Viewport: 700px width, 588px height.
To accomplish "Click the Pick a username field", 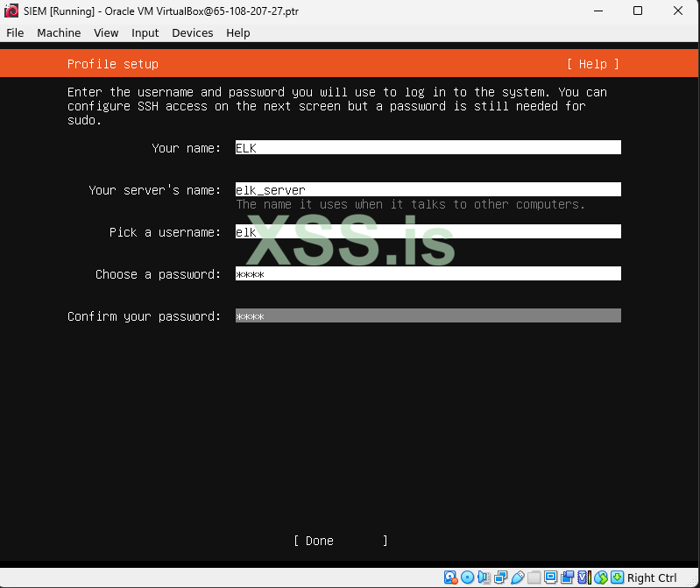I will [428, 231].
